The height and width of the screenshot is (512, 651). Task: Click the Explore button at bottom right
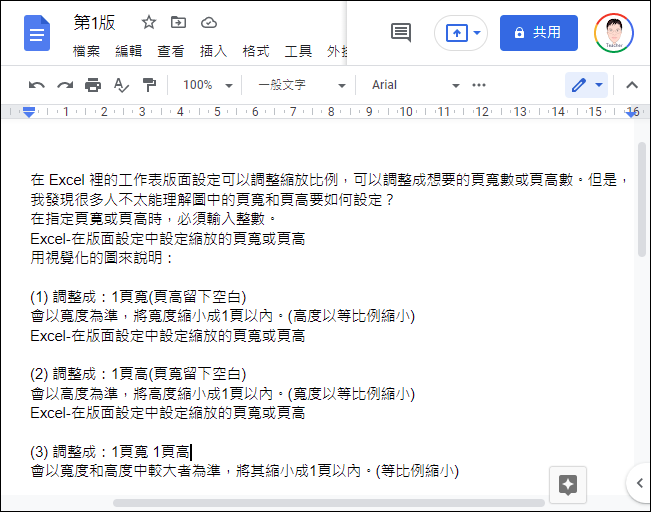(x=568, y=485)
